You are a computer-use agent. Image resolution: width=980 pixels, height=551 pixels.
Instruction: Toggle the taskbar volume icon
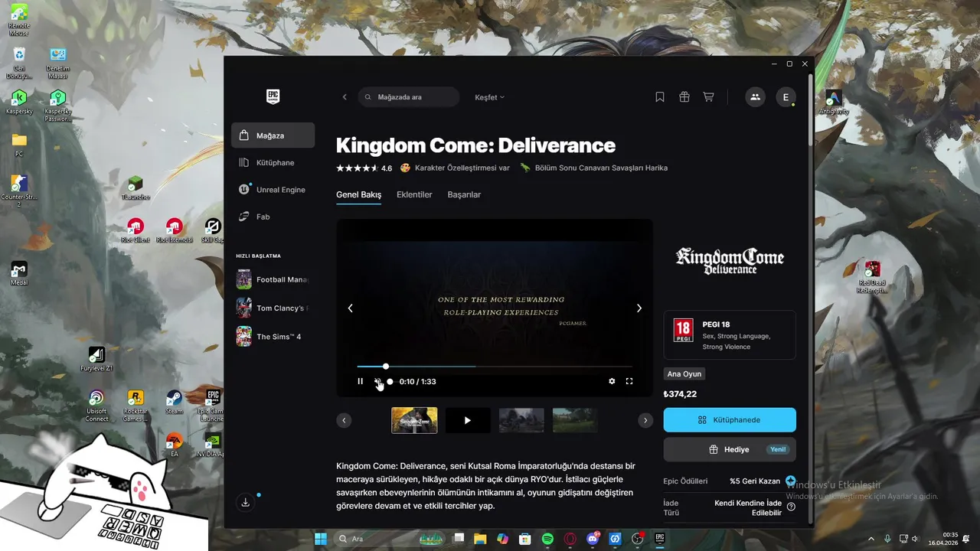tap(915, 539)
